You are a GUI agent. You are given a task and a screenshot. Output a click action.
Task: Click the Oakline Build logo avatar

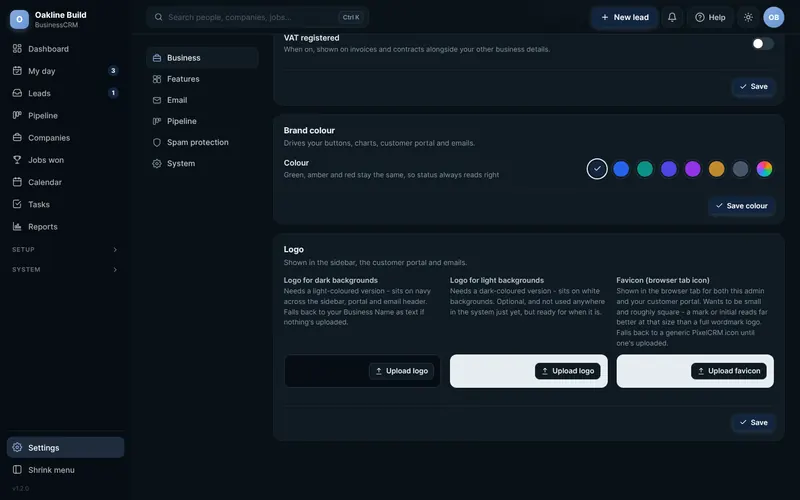pyautogui.click(x=19, y=19)
